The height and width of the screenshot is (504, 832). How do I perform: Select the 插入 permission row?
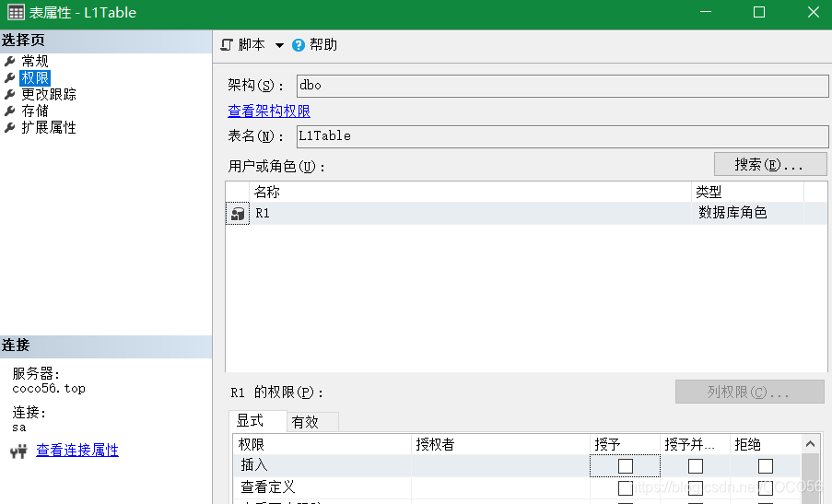(x=517, y=466)
